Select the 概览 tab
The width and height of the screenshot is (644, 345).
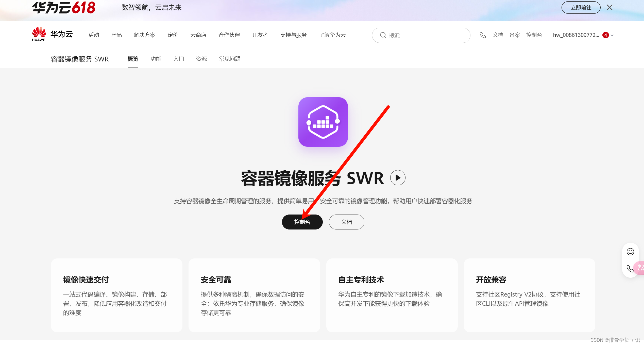pos(133,59)
